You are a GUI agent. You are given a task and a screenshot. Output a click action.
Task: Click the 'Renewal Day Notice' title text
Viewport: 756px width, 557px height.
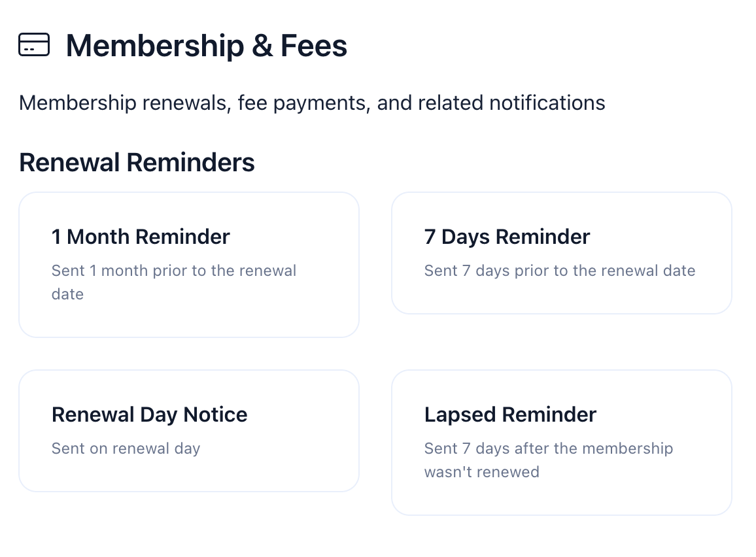coord(149,414)
